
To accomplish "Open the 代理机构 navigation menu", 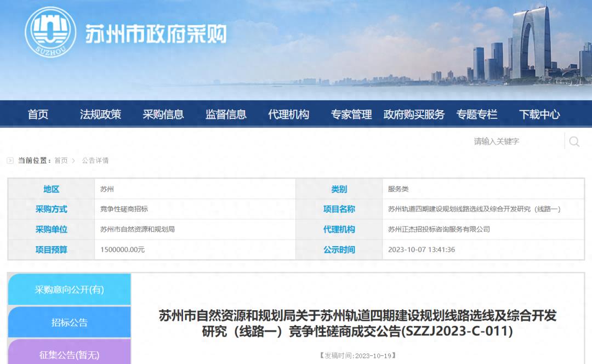I will point(288,114).
